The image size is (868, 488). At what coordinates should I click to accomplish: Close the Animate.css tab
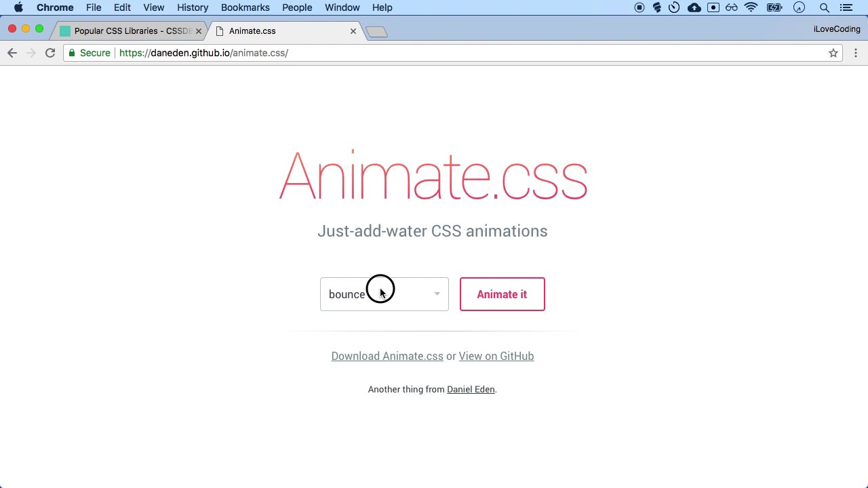[353, 31]
